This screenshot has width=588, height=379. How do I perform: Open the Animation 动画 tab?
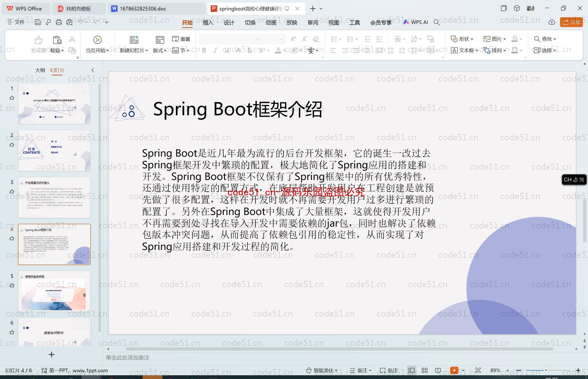pyautogui.click(x=271, y=23)
